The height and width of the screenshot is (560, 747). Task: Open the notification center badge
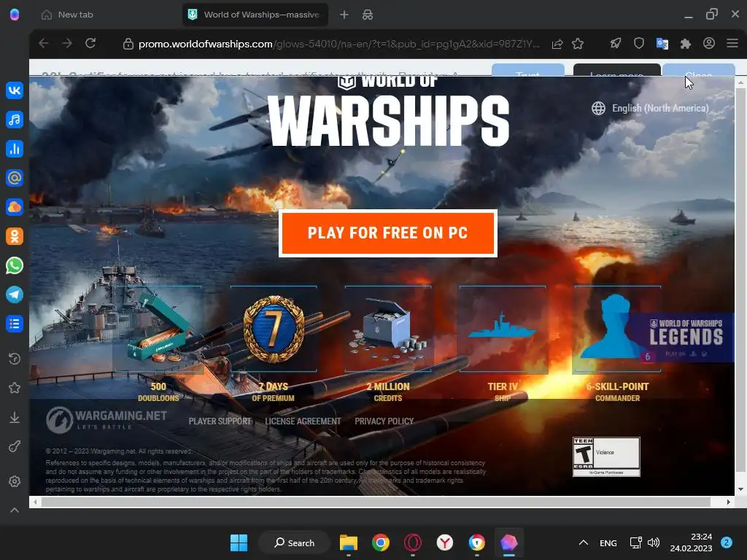727,542
